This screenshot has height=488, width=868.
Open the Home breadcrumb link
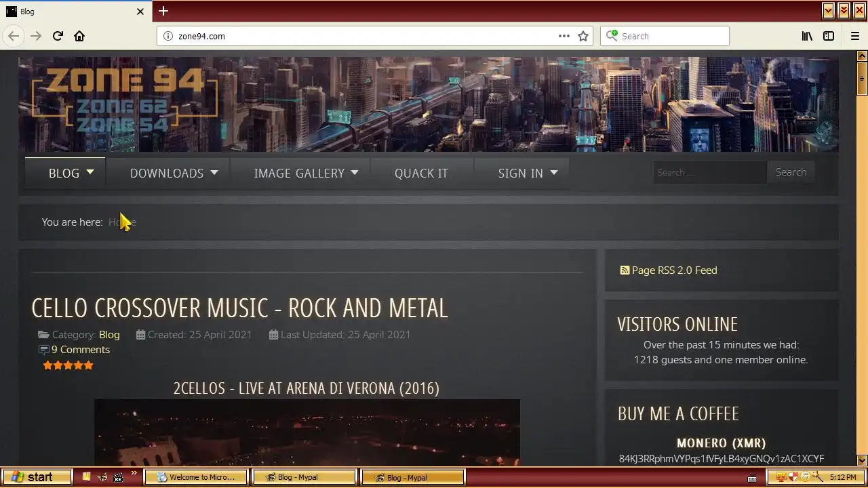click(122, 222)
